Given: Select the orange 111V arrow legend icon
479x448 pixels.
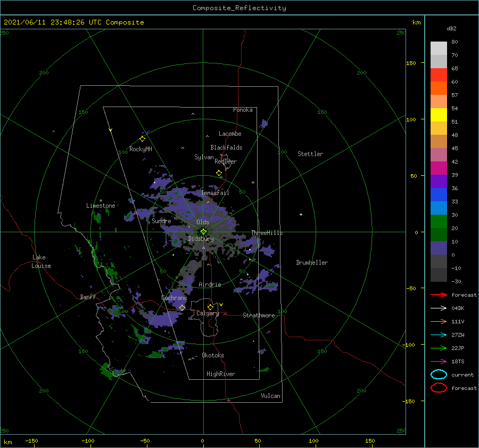Looking at the screenshot, I should tap(439, 321).
